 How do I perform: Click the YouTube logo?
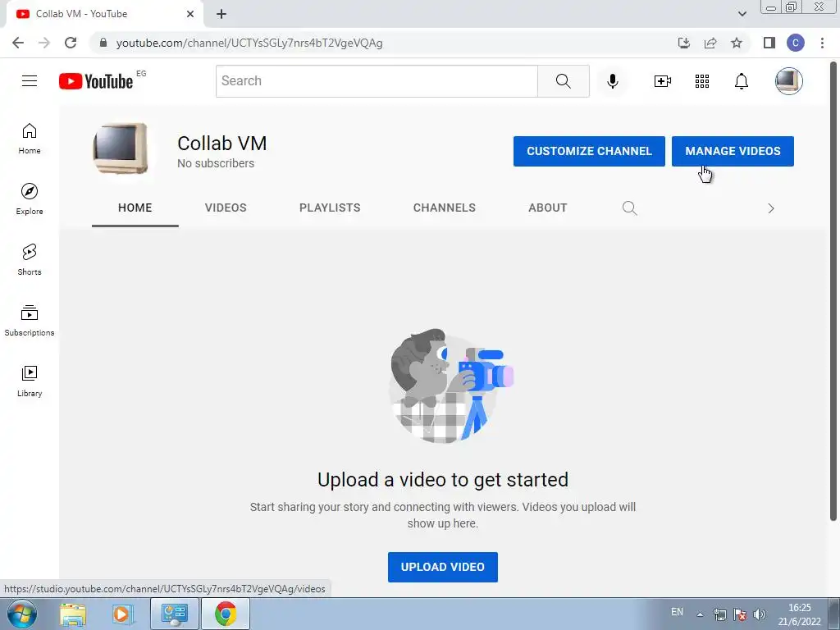coord(96,81)
